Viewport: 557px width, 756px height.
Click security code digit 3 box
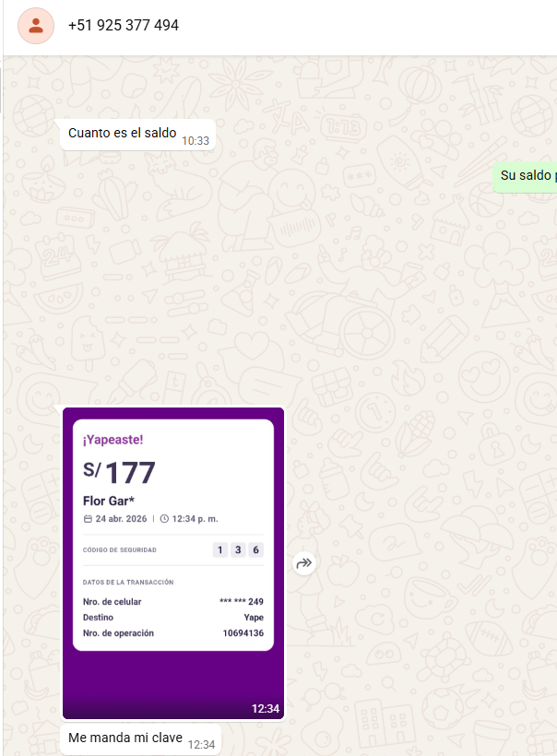click(x=238, y=549)
